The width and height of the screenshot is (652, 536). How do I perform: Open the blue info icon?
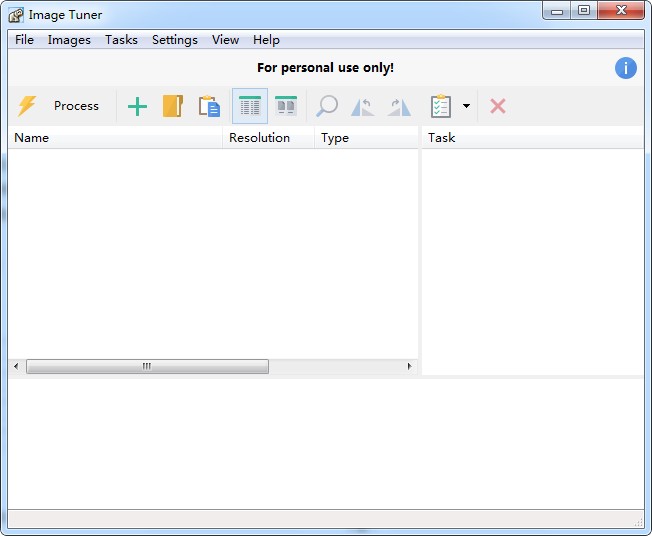(x=626, y=68)
